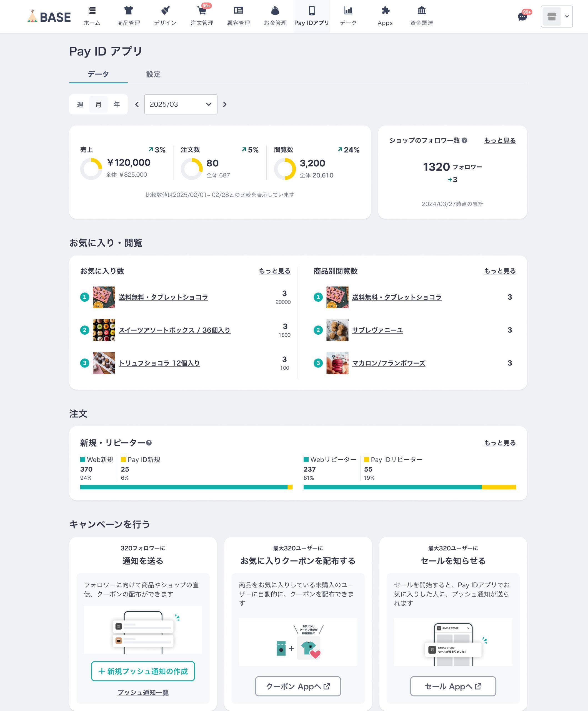Open the 2025/03 month dropdown
Viewport: 588px width, 711px height.
click(x=181, y=104)
